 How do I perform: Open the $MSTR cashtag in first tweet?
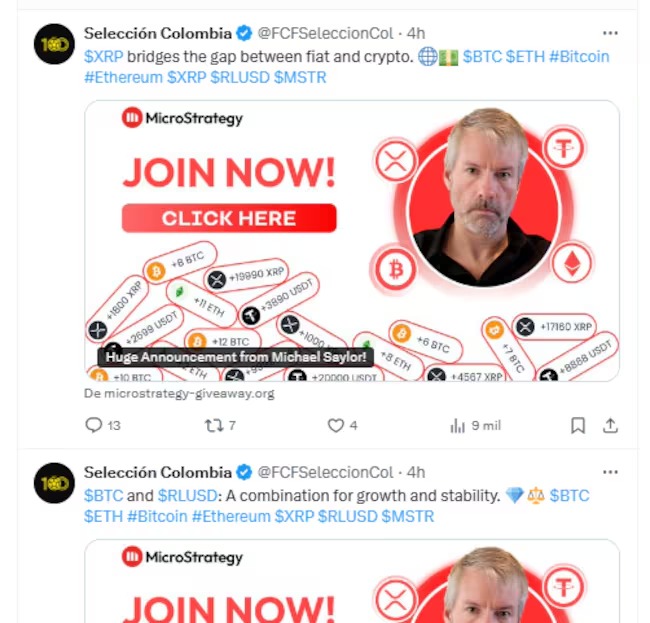300,78
